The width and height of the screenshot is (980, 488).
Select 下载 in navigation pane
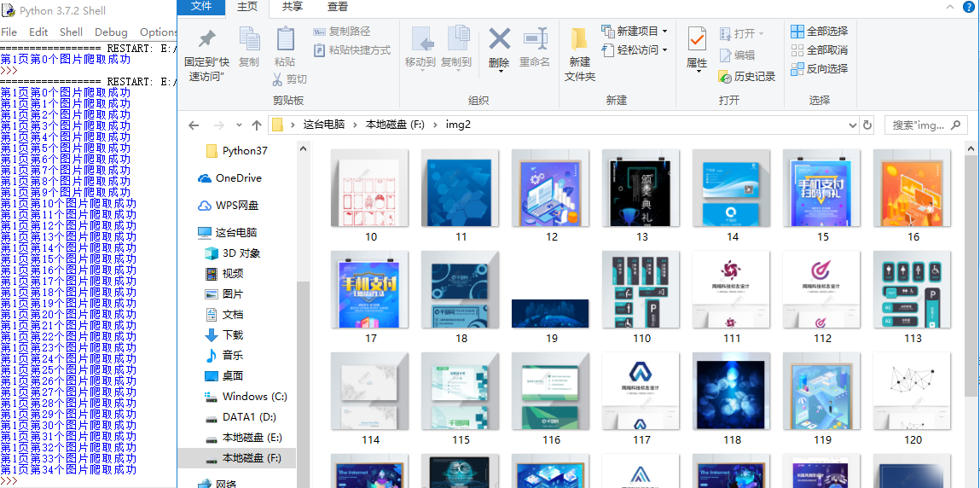(x=224, y=335)
